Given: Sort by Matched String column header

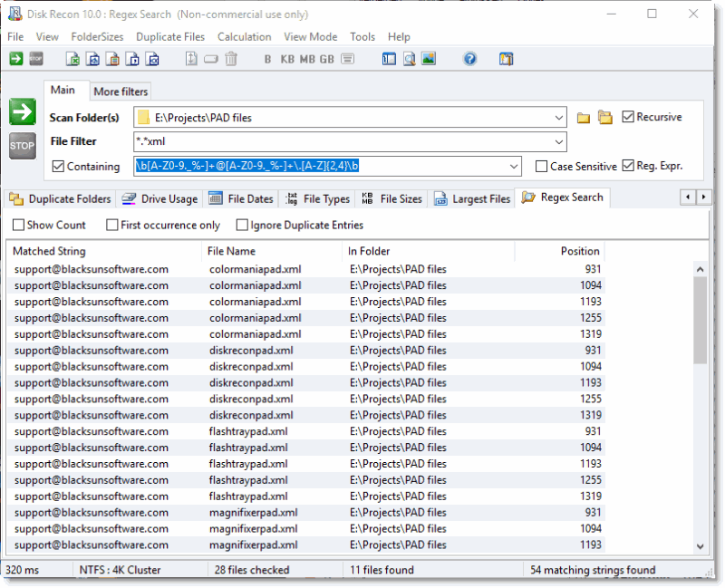Looking at the screenshot, I should click(104, 252).
